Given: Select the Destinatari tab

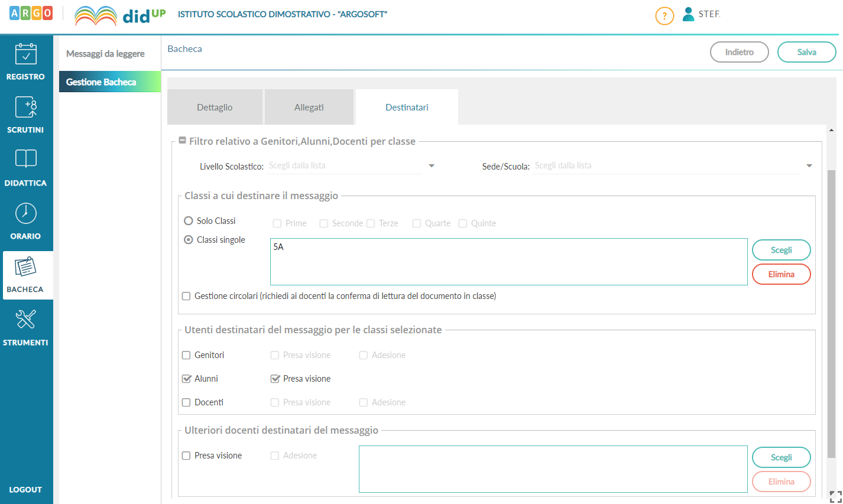Looking at the screenshot, I should pos(407,107).
